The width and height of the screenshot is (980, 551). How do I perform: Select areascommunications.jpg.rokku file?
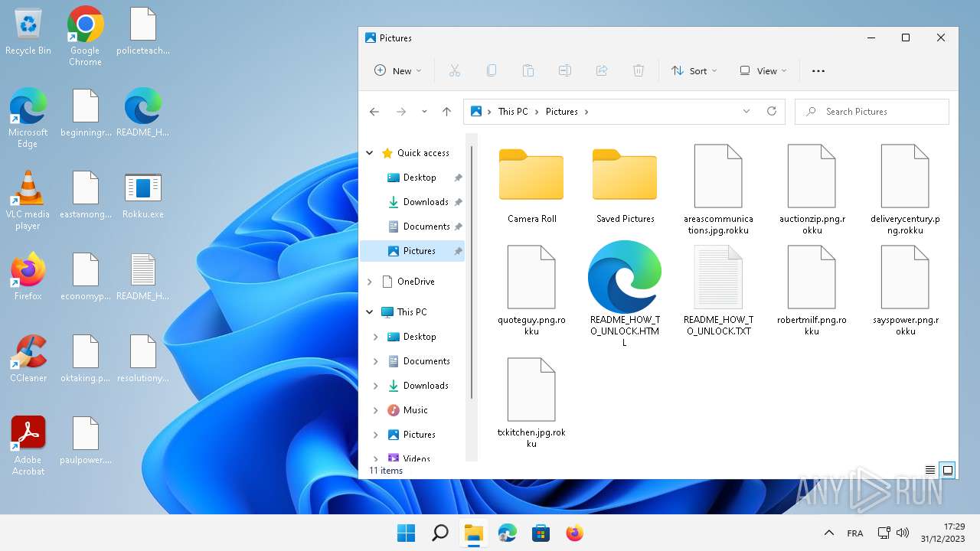[x=719, y=190]
